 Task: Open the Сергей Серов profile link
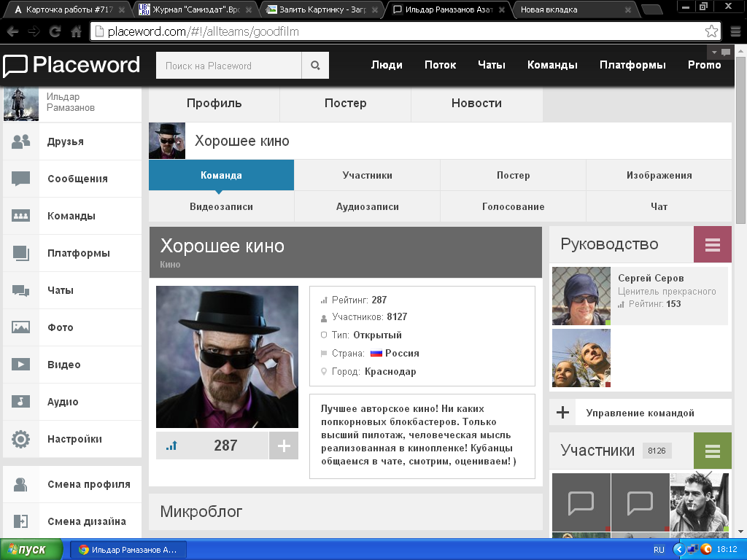point(651,278)
